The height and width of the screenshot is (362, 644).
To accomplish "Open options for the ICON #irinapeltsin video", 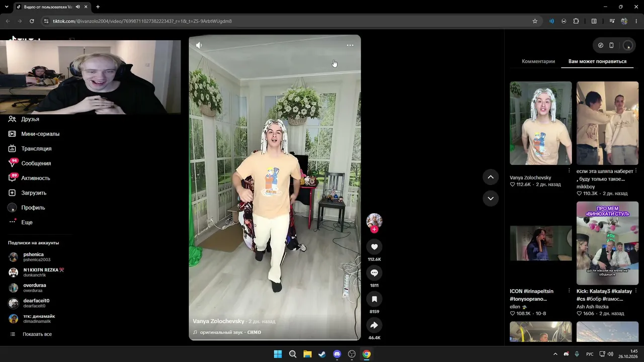I will point(569,291).
